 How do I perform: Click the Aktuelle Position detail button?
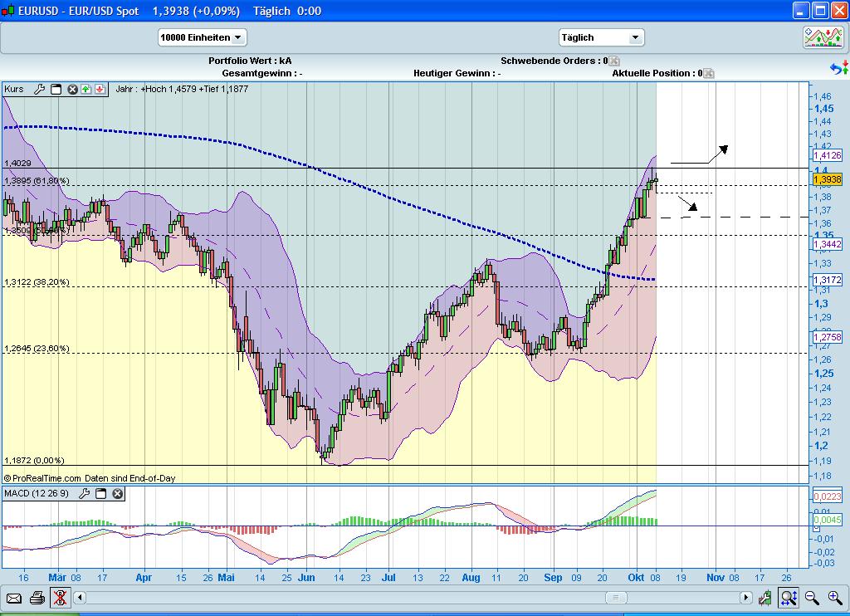pos(707,73)
